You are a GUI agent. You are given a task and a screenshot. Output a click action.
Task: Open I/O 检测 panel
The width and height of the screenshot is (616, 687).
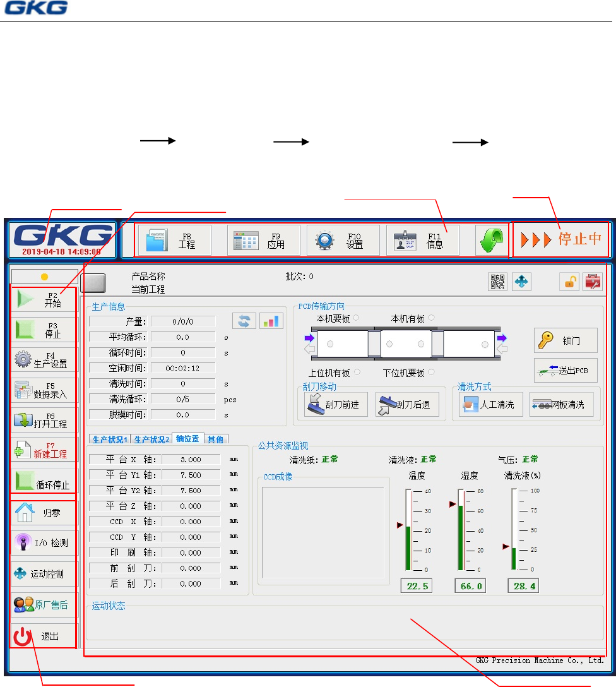point(44,543)
